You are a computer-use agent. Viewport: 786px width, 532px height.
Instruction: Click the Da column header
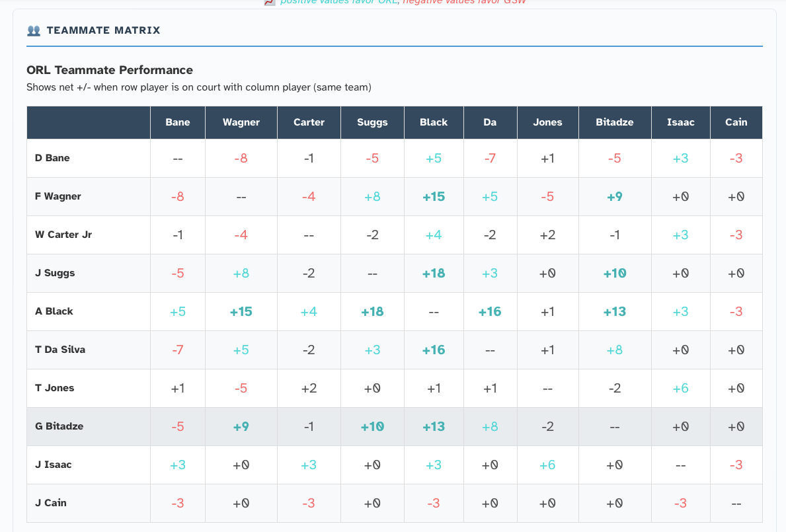491,122
